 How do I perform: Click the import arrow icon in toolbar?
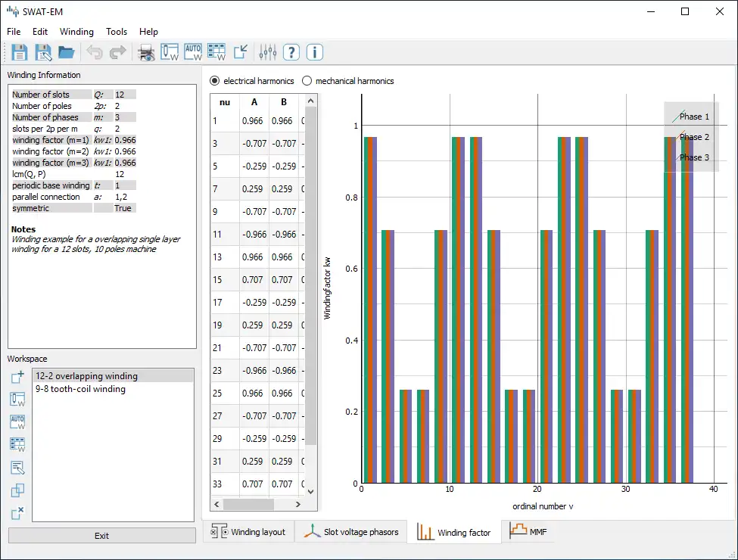click(x=241, y=52)
